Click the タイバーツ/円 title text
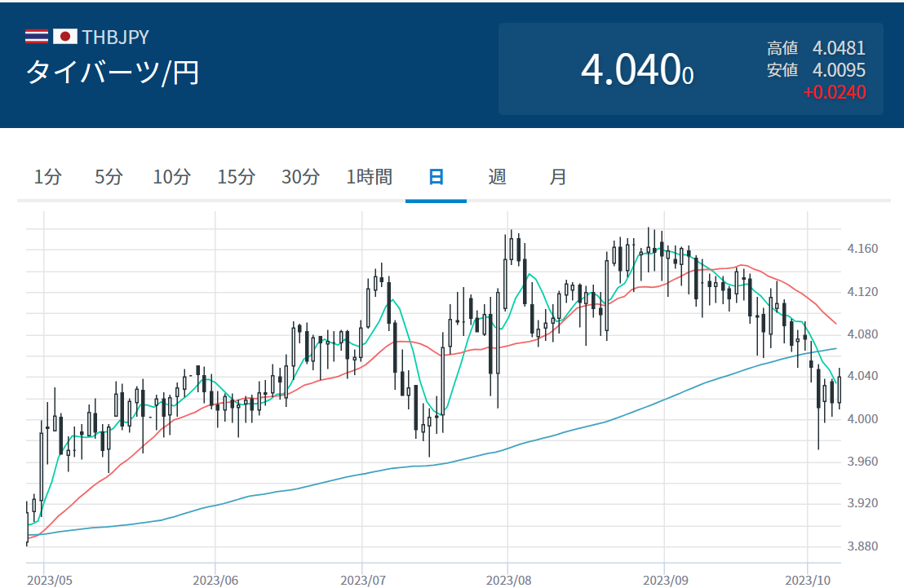The image size is (904, 588). [113, 73]
